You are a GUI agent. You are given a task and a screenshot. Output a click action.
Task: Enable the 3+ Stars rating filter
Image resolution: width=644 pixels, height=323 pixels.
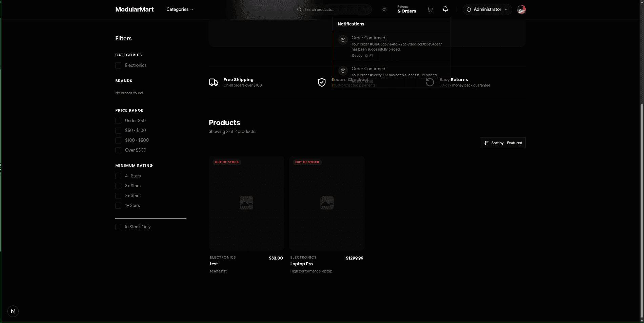click(x=118, y=186)
